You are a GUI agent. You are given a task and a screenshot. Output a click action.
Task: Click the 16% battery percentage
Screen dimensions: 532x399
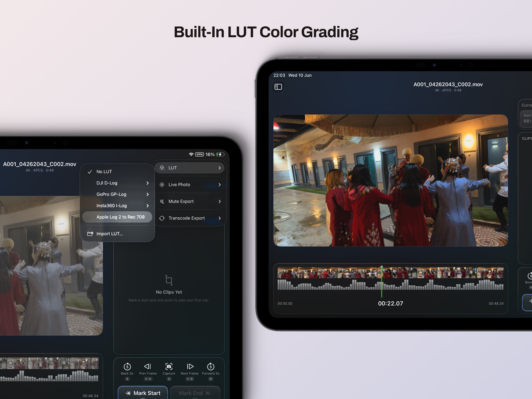210,154
